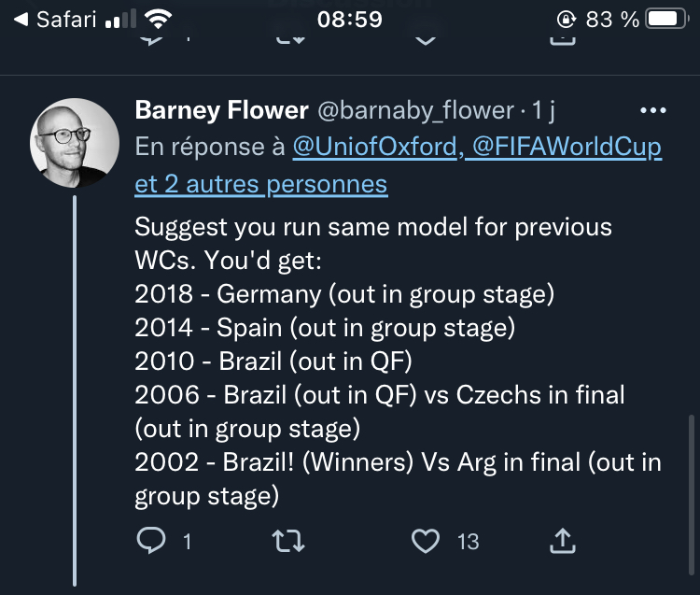
Task: Open the three-dots more options menu
Action: pos(653,110)
